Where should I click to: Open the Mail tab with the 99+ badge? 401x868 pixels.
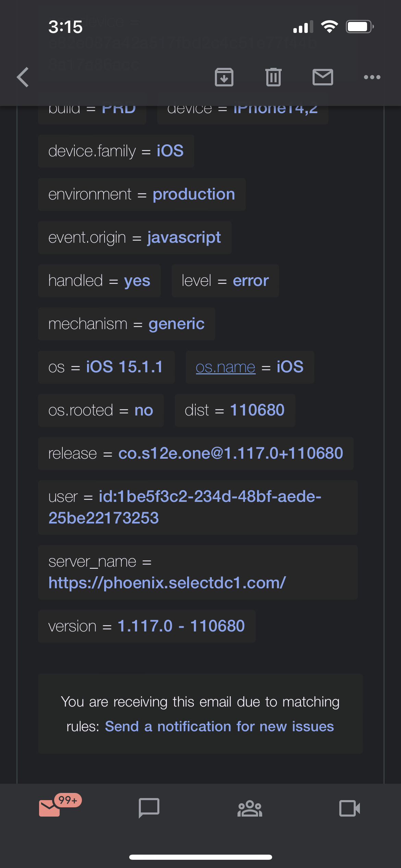click(x=50, y=808)
